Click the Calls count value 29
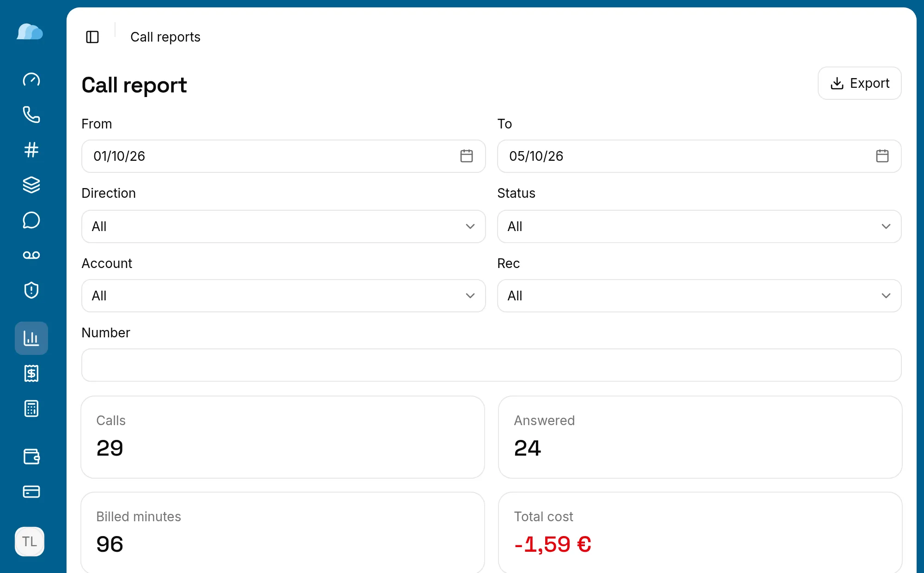 pos(110,448)
